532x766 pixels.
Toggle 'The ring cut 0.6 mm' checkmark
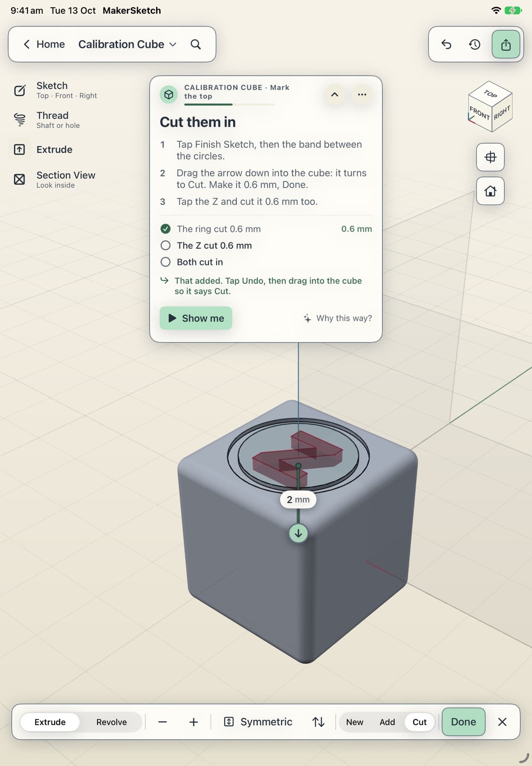[165, 229]
